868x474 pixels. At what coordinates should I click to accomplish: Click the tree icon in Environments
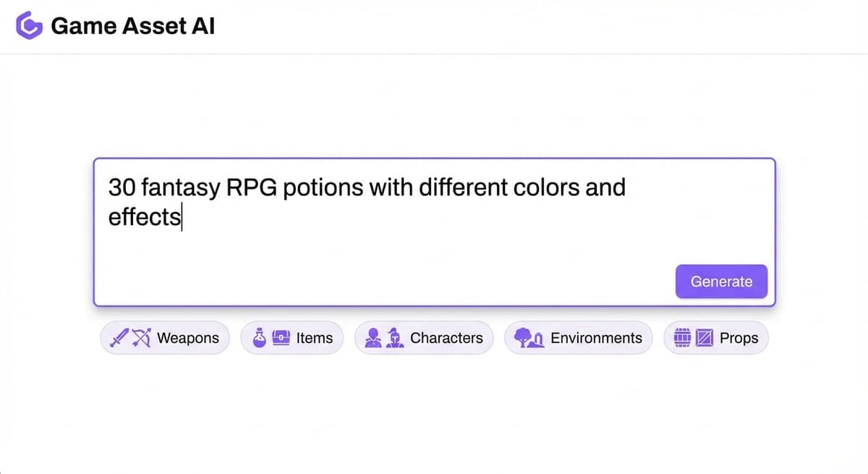coord(522,338)
